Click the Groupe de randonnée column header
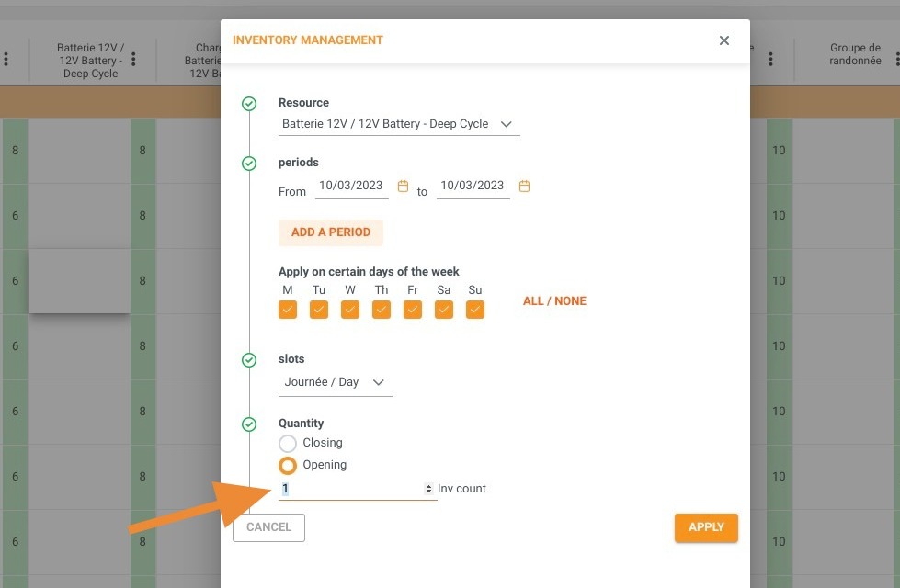 855,54
